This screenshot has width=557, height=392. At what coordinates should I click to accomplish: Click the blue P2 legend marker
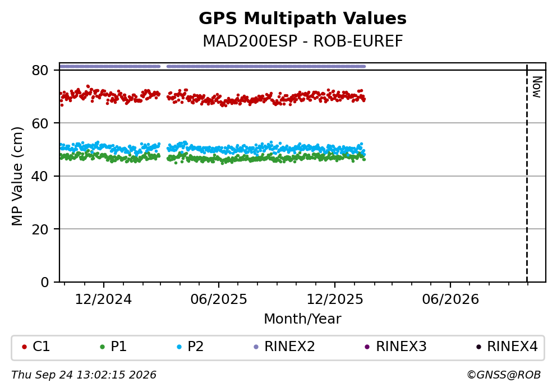point(179,347)
